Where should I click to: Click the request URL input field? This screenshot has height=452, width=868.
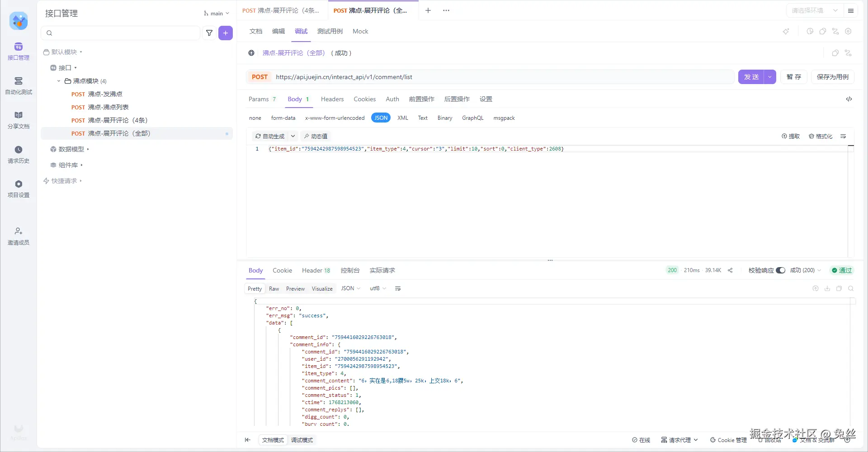497,77
